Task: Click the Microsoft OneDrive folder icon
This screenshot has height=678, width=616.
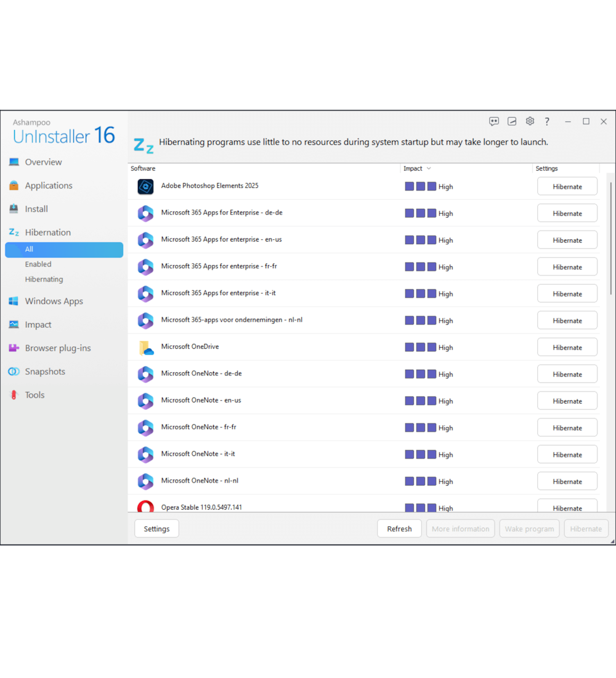Action: coord(145,348)
